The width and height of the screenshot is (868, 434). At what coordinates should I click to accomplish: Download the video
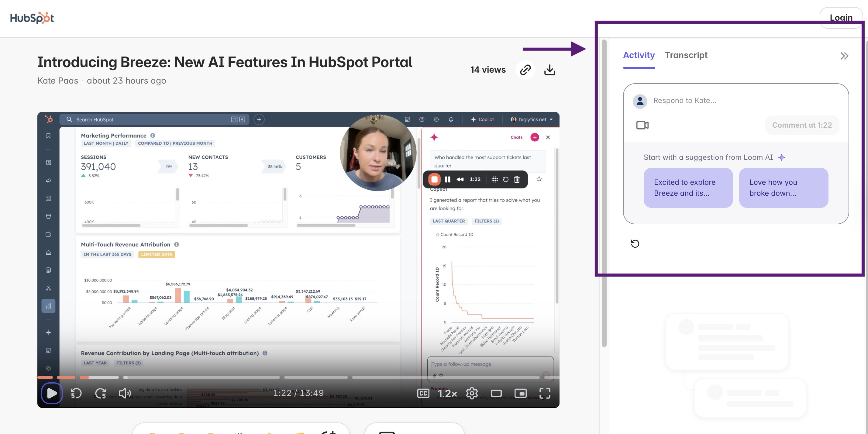[549, 70]
